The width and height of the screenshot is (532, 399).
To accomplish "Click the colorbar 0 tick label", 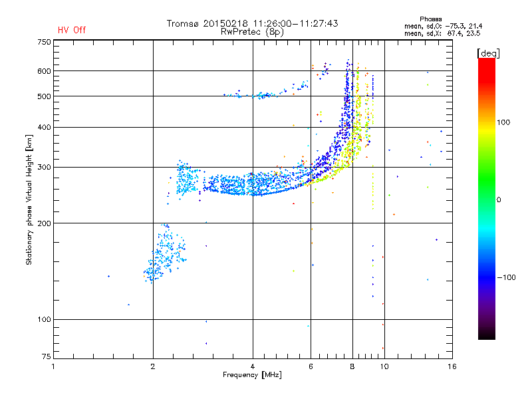I will click(x=498, y=200).
